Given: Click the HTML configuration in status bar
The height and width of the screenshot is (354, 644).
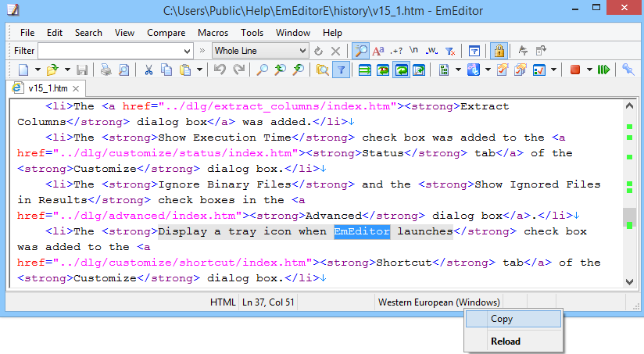Looking at the screenshot, I should click(223, 302).
